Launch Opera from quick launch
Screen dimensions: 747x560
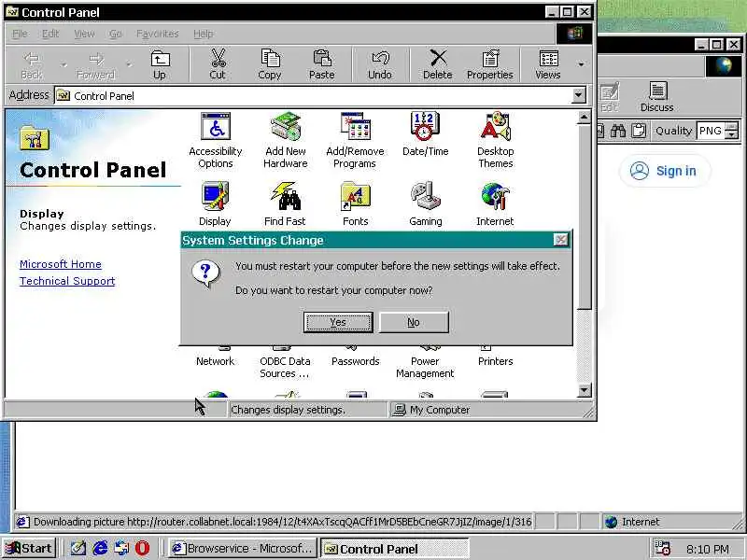[142, 548]
